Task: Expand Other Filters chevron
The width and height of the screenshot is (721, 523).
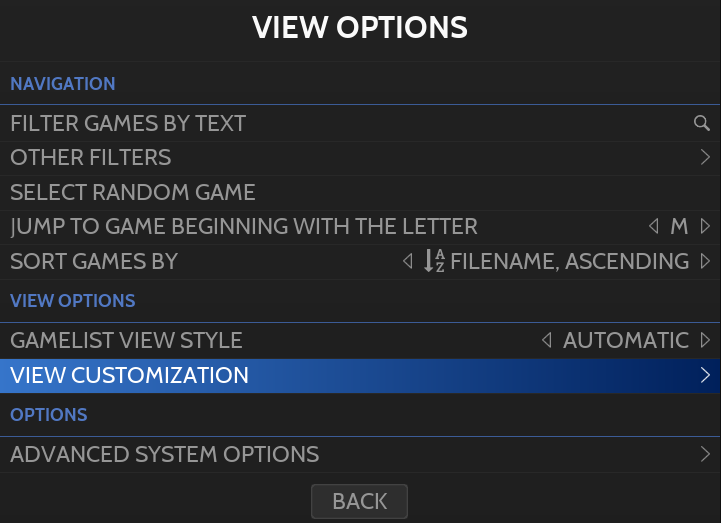Action: (705, 157)
